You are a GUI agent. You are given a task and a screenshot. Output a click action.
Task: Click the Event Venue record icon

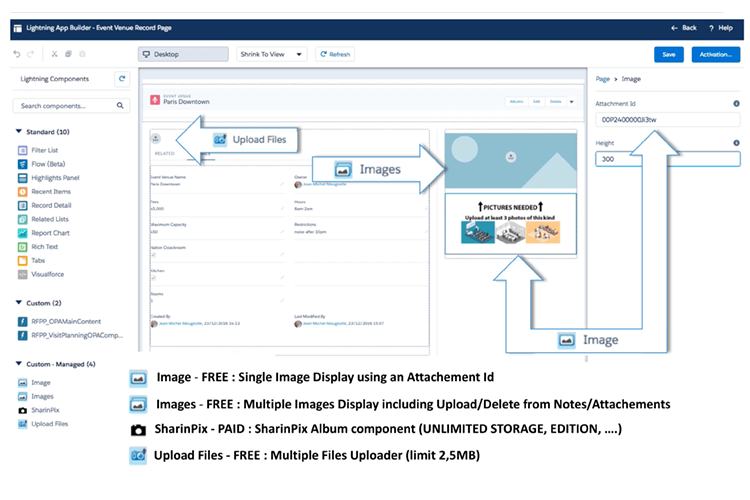(155, 100)
